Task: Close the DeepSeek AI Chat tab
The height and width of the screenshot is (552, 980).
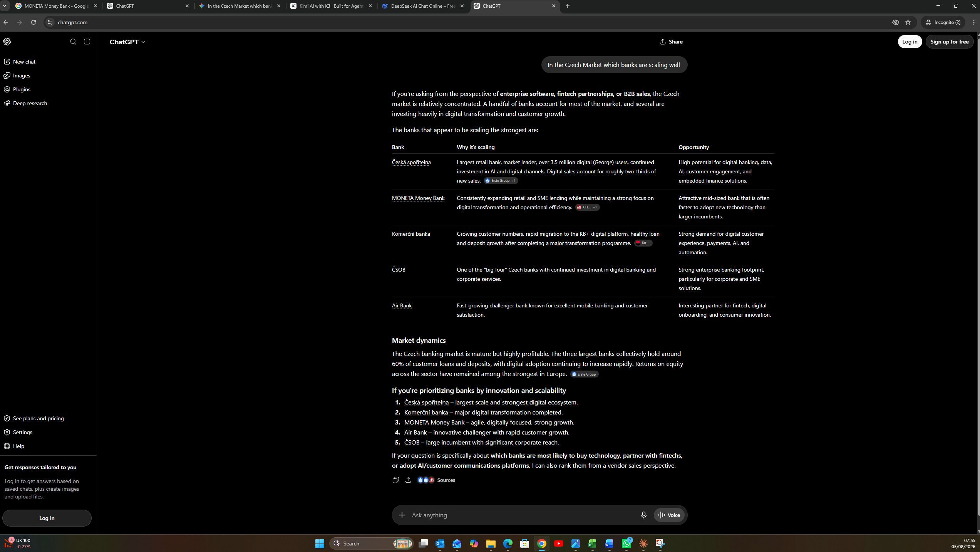Action: tap(462, 6)
